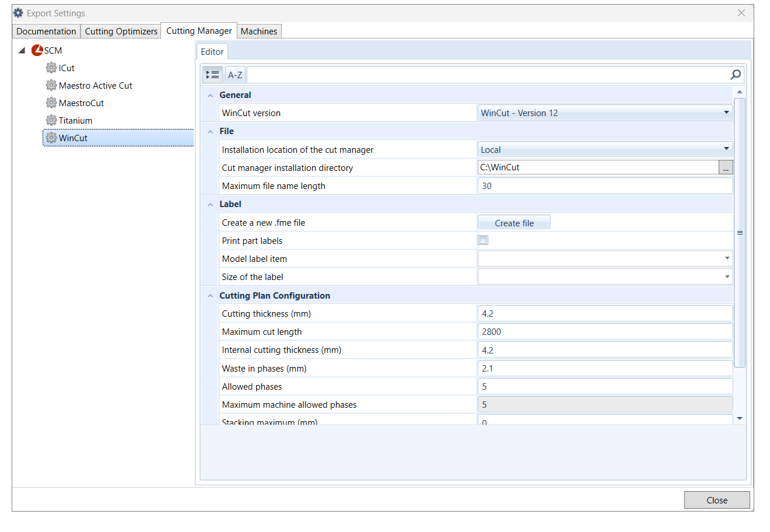The width and height of the screenshot is (770, 532).
Task: Click the Maximum cut length field
Action: pyautogui.click(x=605, y=331)
